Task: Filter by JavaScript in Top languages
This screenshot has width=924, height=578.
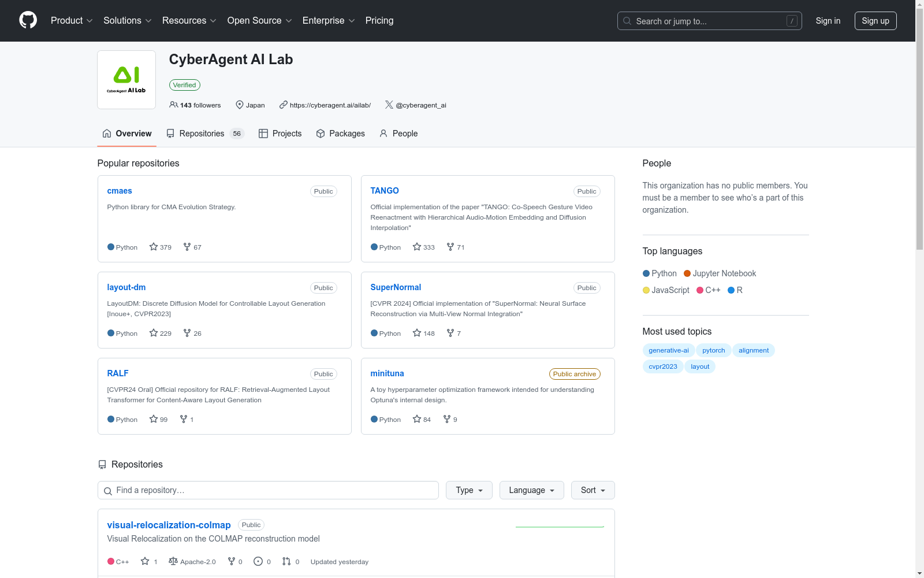Action: (x=666, y=290)
